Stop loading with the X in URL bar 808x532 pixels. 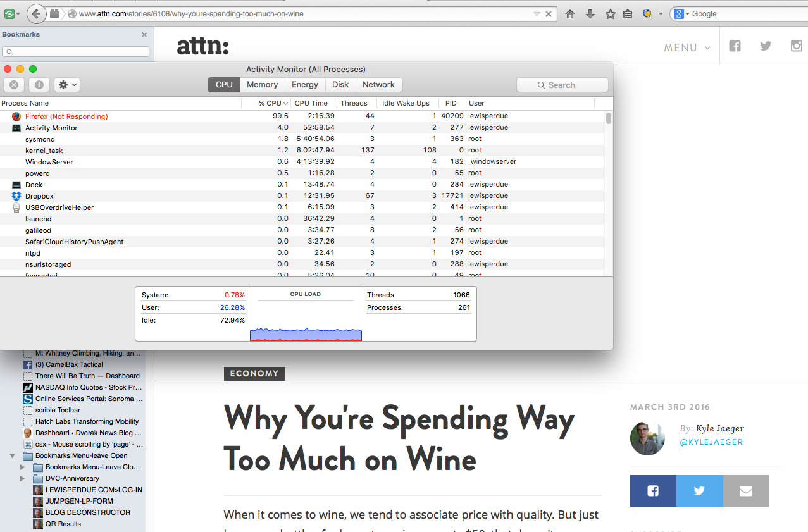click(x=549, y=14)
